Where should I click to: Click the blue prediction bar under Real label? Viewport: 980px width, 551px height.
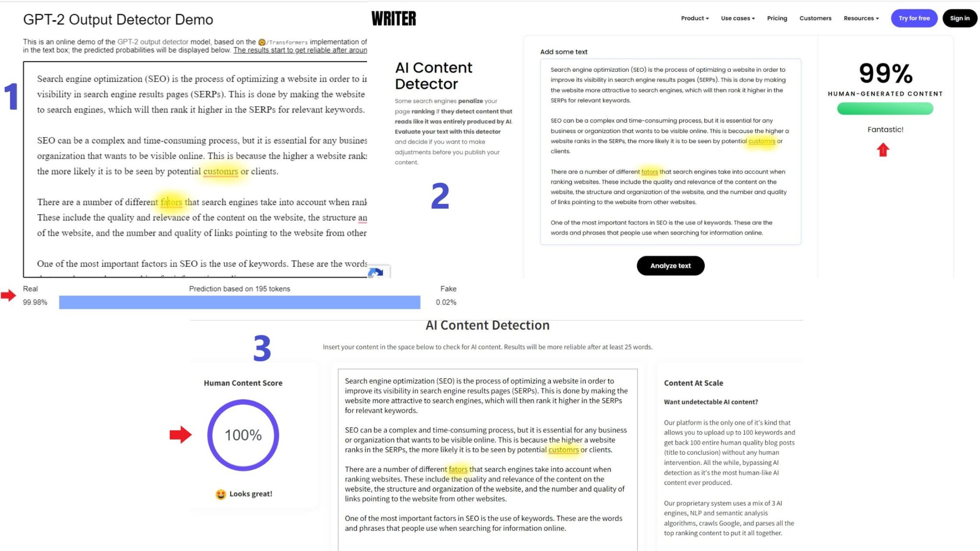240,302
